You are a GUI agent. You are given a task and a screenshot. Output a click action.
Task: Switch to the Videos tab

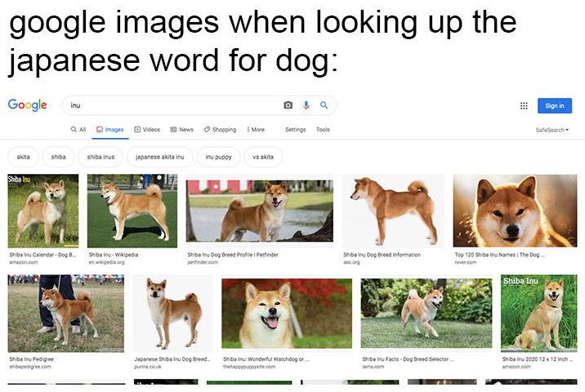147,129
